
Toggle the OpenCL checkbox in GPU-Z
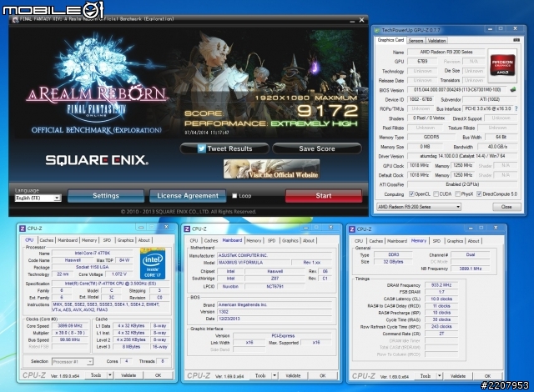(411, 194)
